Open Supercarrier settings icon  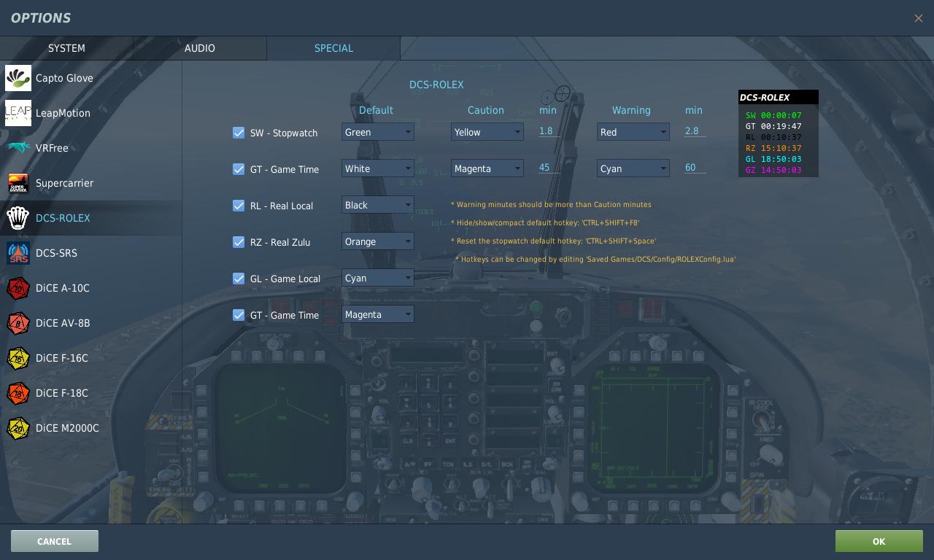[x=18, y=183]
